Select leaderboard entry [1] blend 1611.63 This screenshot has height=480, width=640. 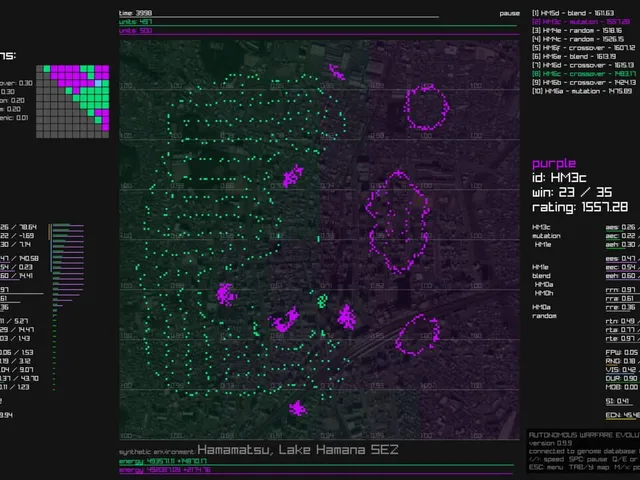573,13
